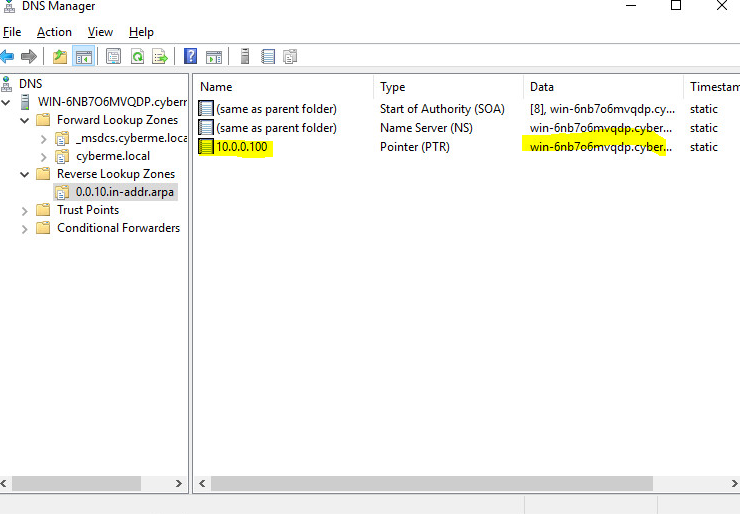Image resolution: width=740 pixels, height=514 pixels.
Task: Open the Action menu
Action: pos(54,32)
